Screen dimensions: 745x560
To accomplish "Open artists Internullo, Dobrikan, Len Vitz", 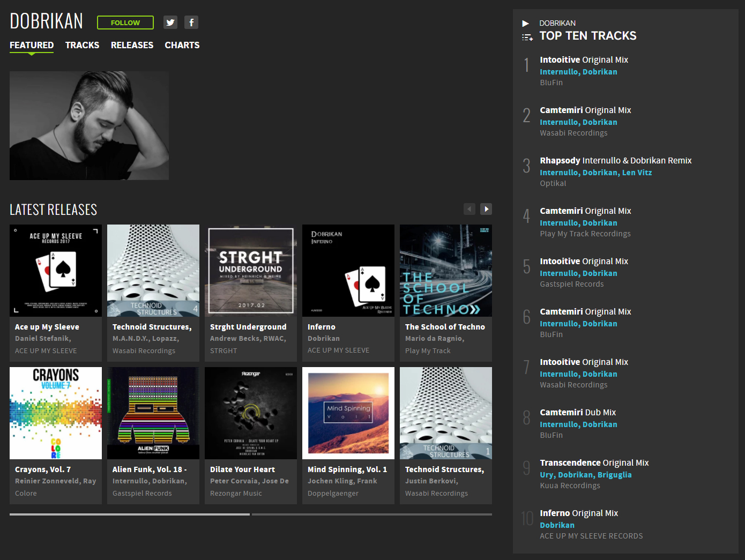I will click(596, 173).
